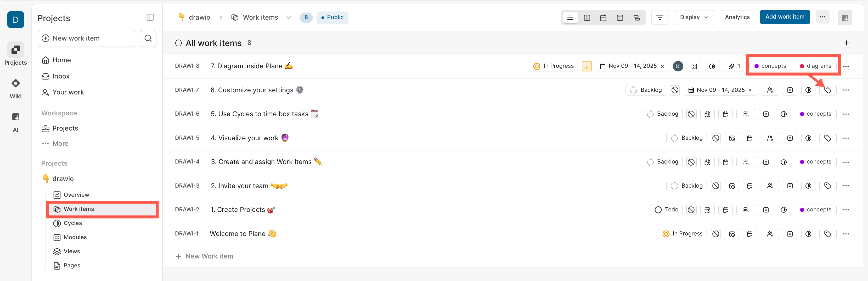This screenshot has width=868, height=281.
Task: Click the search icon in Projects sidebar
Action: pyautogui.click(x=148, y=38)
